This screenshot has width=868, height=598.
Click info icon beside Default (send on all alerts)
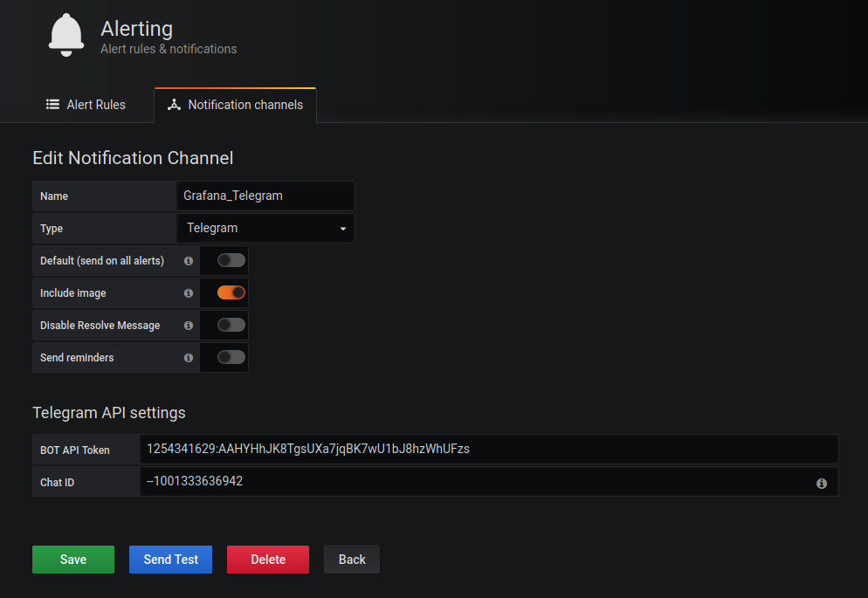189,260
